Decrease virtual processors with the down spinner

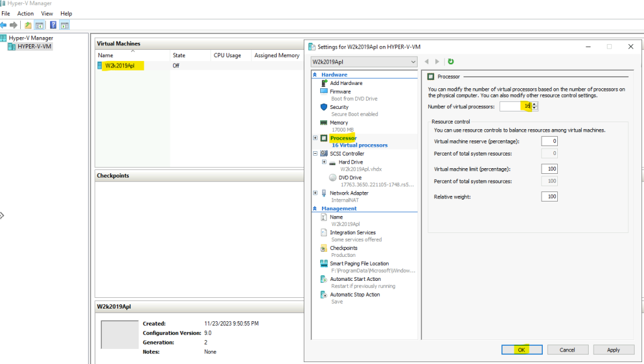click(535, 108)
